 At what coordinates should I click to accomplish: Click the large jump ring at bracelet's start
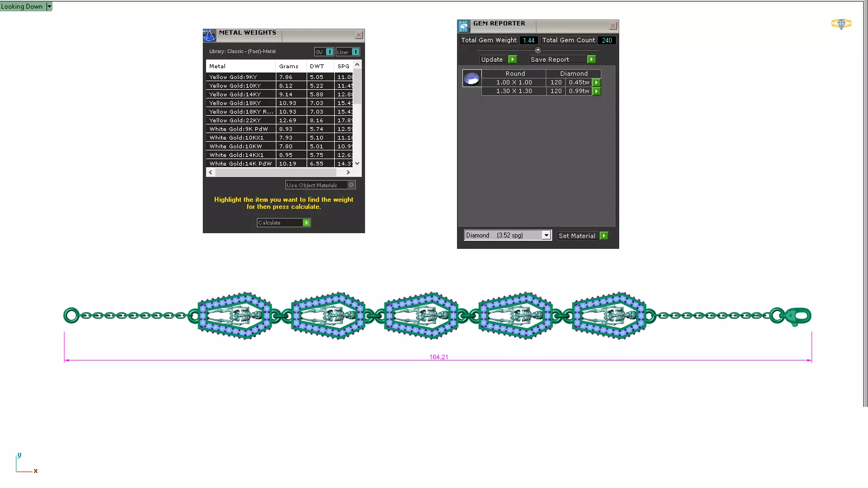coord(71,315)
